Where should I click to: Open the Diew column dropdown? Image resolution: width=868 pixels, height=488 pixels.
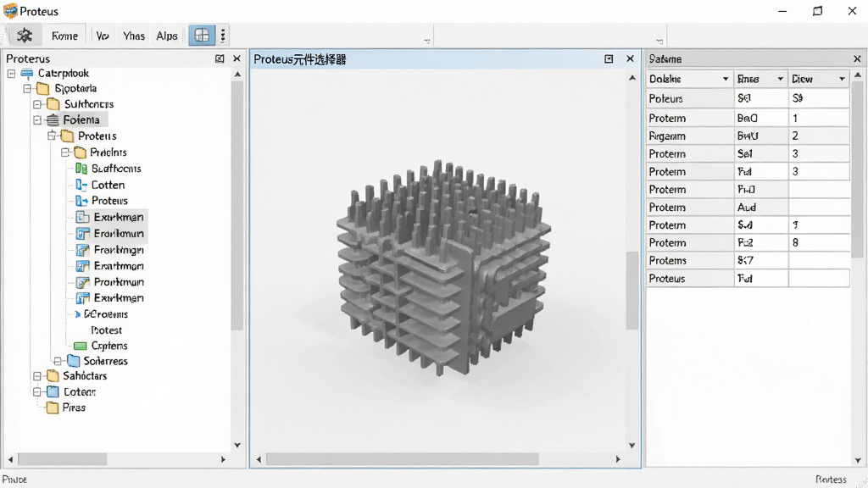[842, 79]
